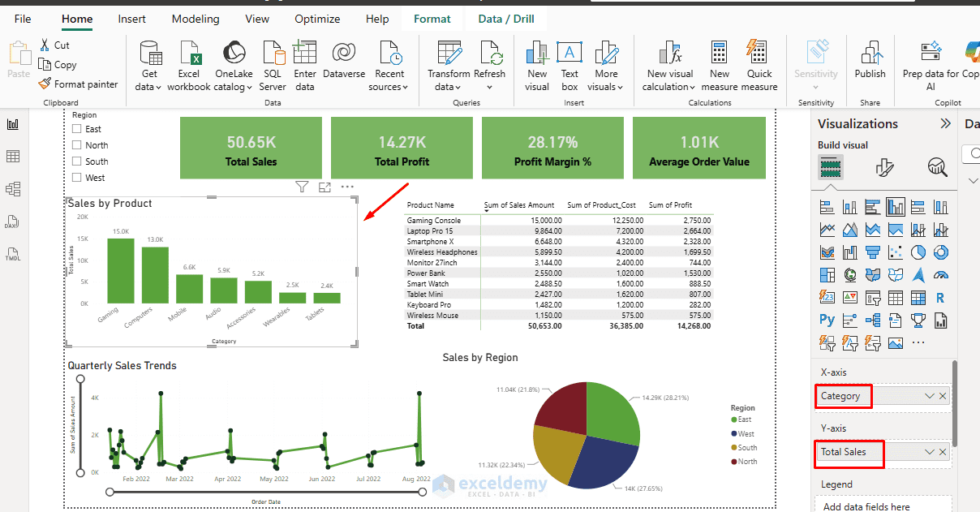Choose the Treemap visual
This screenshot has height=512, width=980.
coord(827,275)
